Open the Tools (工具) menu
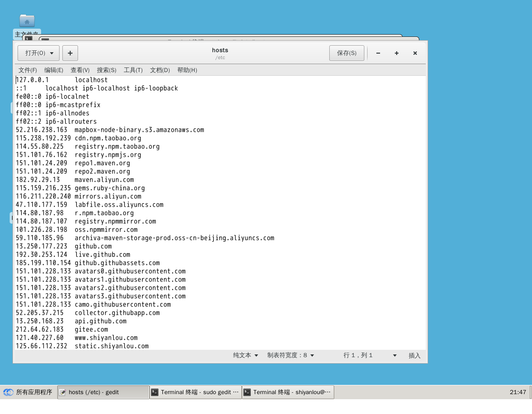This screenshot has width=532, height=414. click(133, 70)
